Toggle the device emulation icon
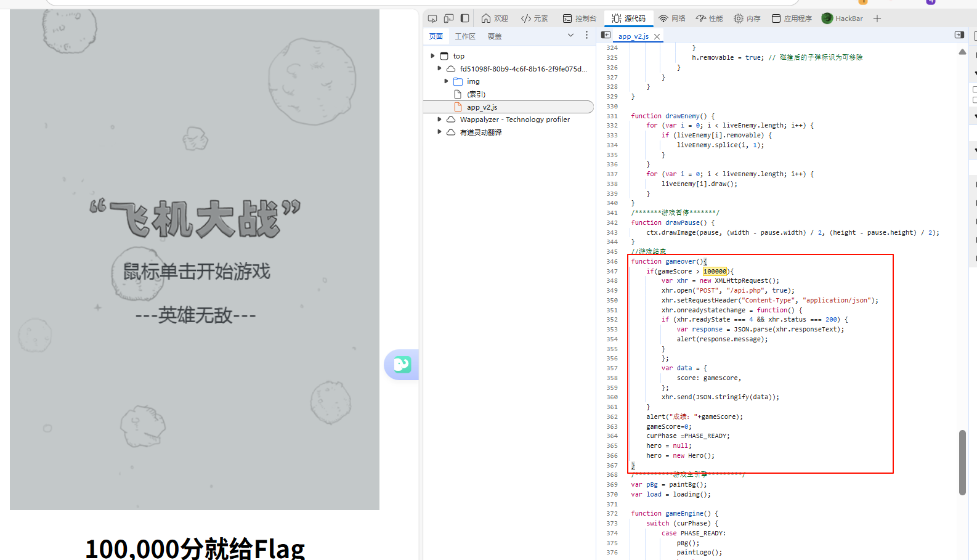The width and height of the screenshot is (977, 560). [x=448, y=18]
